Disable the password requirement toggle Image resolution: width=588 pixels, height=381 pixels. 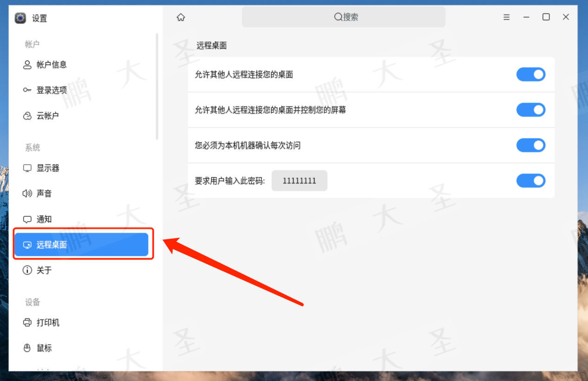pos(531,181)
